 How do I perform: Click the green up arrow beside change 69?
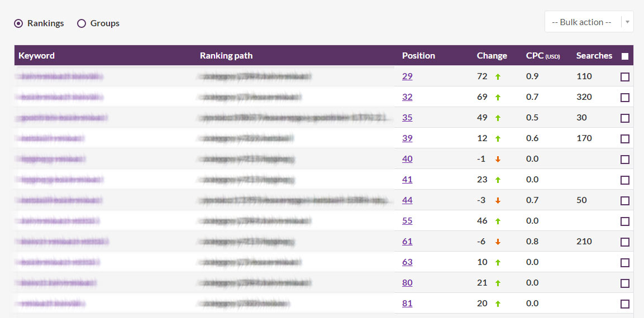[x=498, y=97]
